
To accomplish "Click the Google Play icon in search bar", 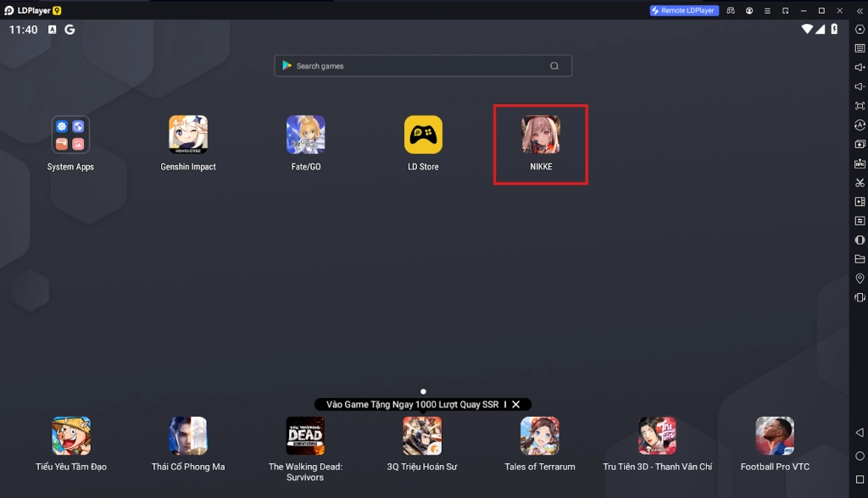I will click(x=287, y=66).
